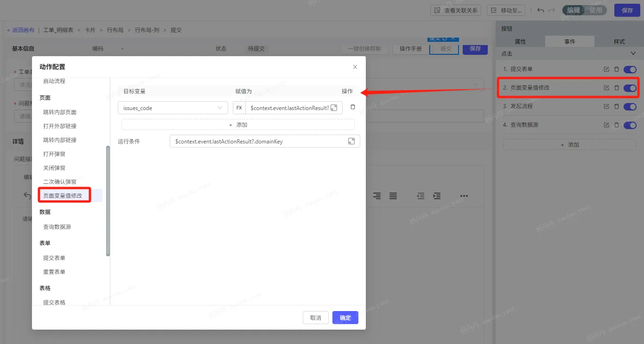Click the decrease indent icon in editor
Viewport: 644px width, 344px height.
click(x=421, y=196)
